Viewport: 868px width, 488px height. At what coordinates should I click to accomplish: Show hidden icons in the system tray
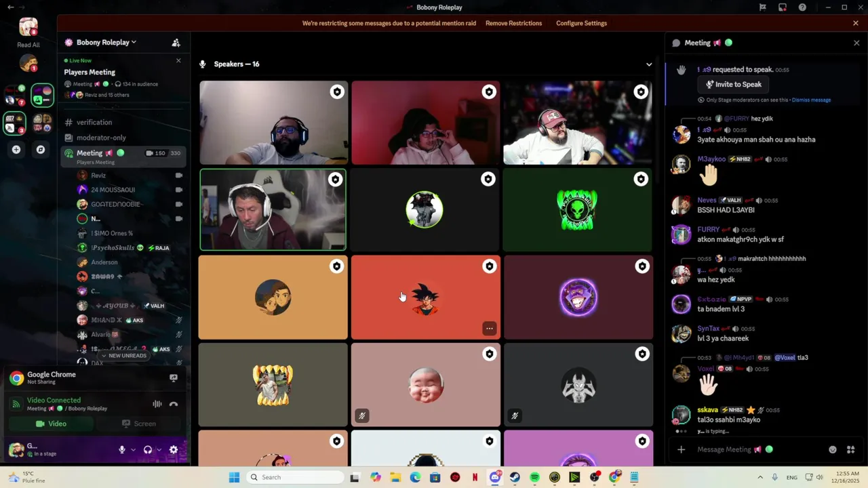tap(759, 477)
